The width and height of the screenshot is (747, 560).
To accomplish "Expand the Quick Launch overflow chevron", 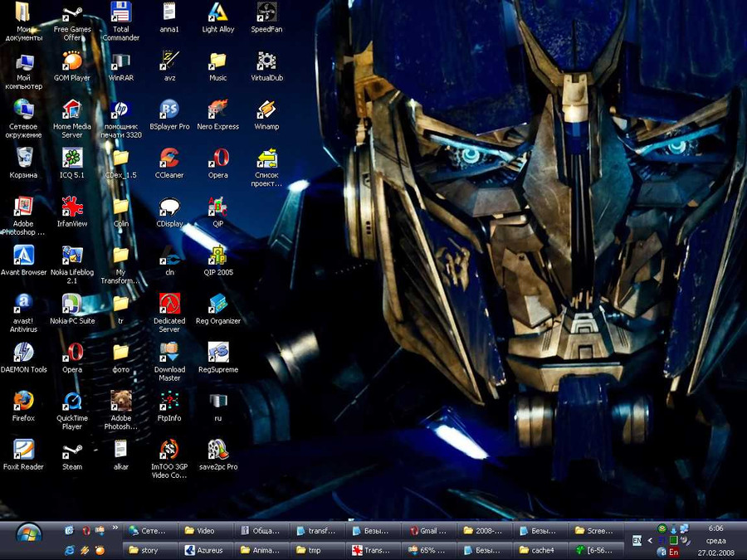I will [115, 528].
